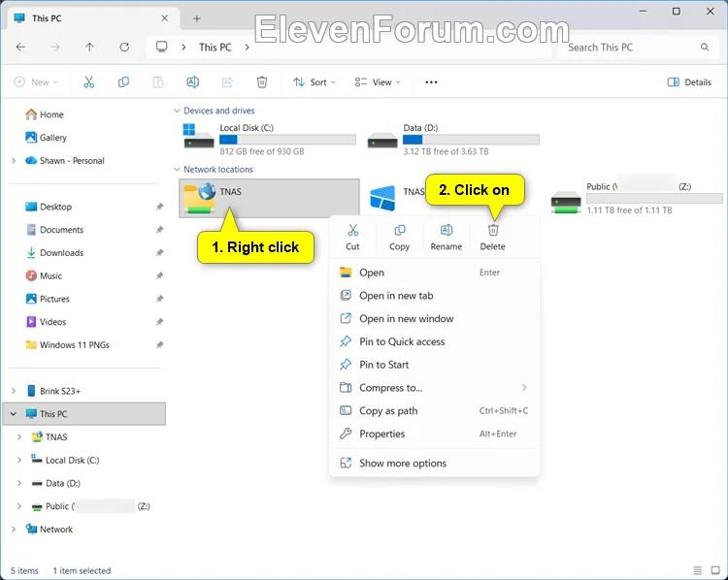Unpin Music using its pin icon
This screenshot has height=580, width=728.
tap(160, 275)
